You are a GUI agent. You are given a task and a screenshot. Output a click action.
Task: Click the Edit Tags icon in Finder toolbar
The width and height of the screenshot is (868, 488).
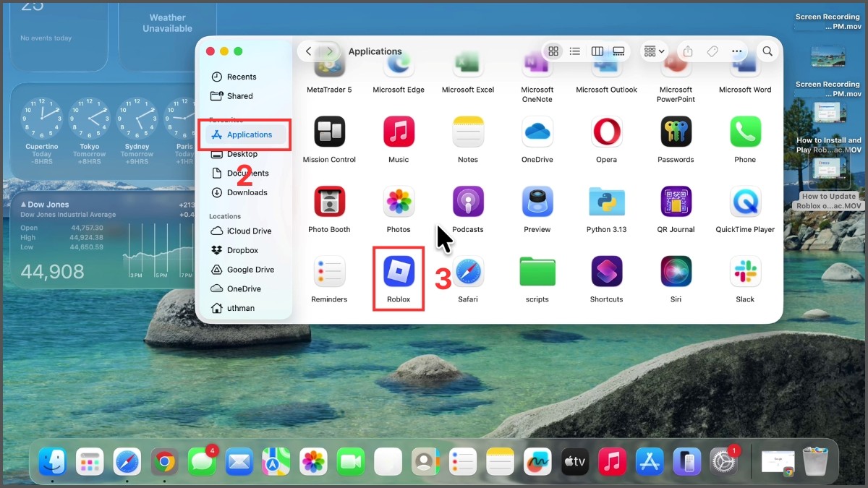[x=712, y=51]
